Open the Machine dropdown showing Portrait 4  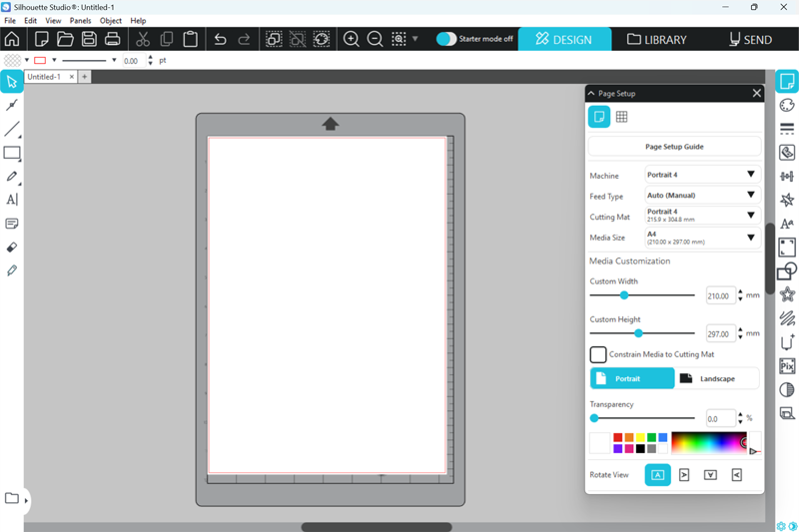pos(702,175)
